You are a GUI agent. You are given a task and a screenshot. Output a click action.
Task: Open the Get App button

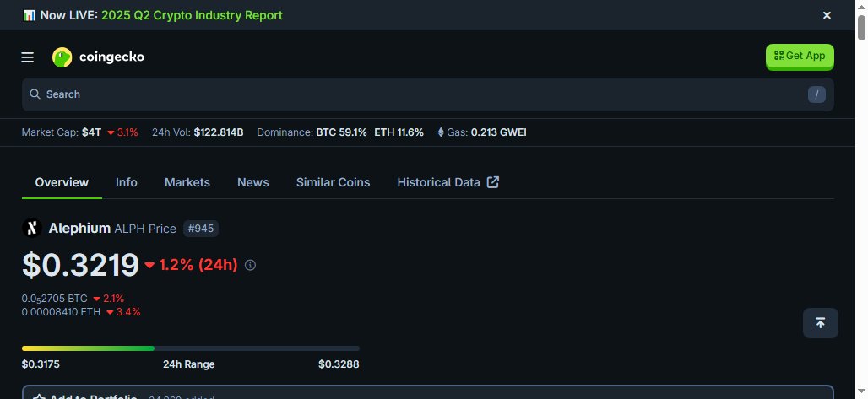pos(800,56)
